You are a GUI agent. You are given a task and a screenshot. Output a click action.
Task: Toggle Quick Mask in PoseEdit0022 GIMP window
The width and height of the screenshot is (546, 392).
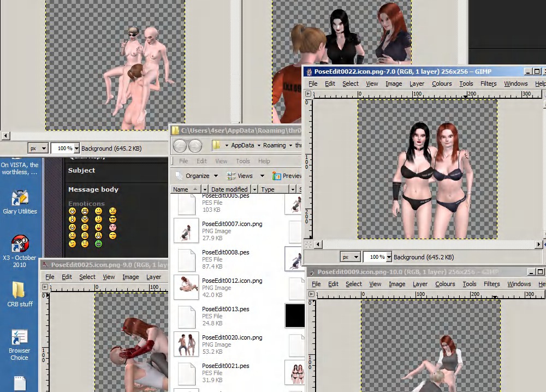pyautogui.click(x=308, y=245)
